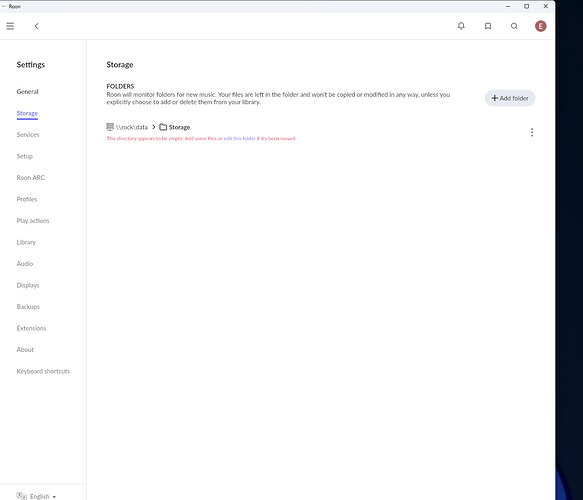The image size is (583, 500).
Task: Open Extensions settings
Action: click(x=31, y=328)
